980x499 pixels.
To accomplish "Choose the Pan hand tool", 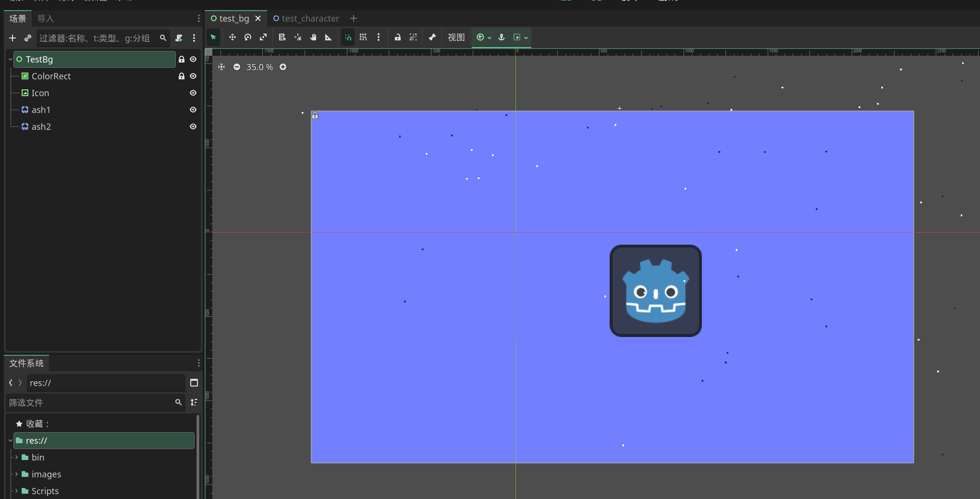I will [313, 37].
